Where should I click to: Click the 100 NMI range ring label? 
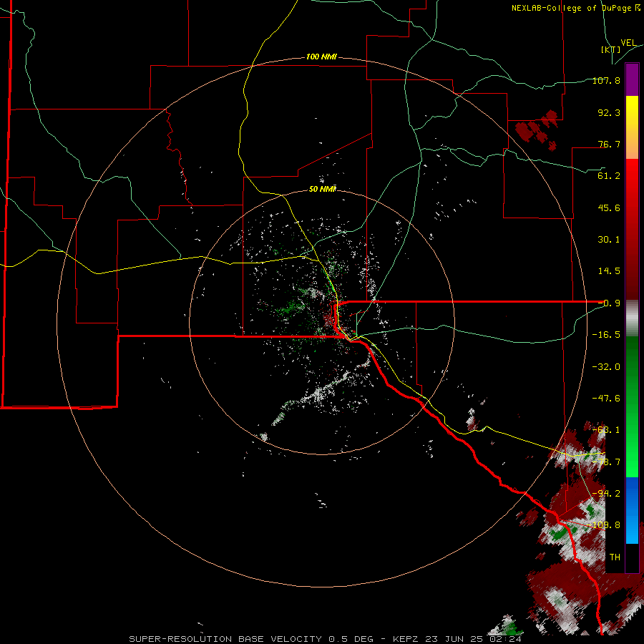(321, 57)
